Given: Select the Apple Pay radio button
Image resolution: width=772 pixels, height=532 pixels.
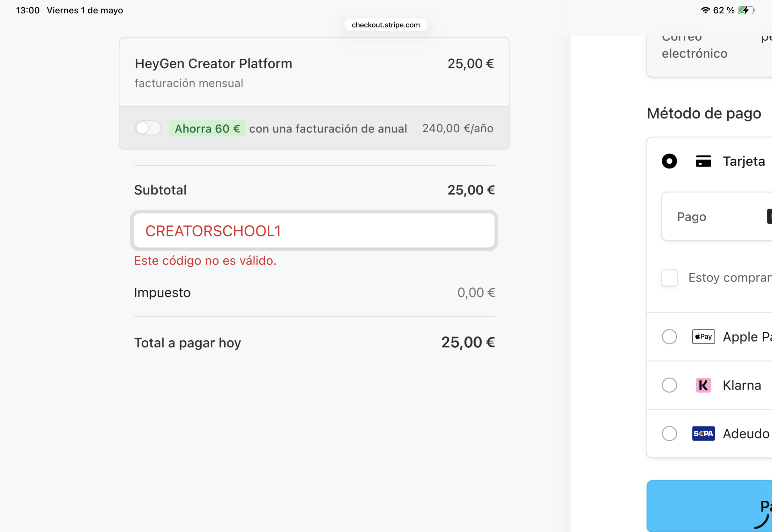Looking at the screenshot, I should [x=669, y=337].
